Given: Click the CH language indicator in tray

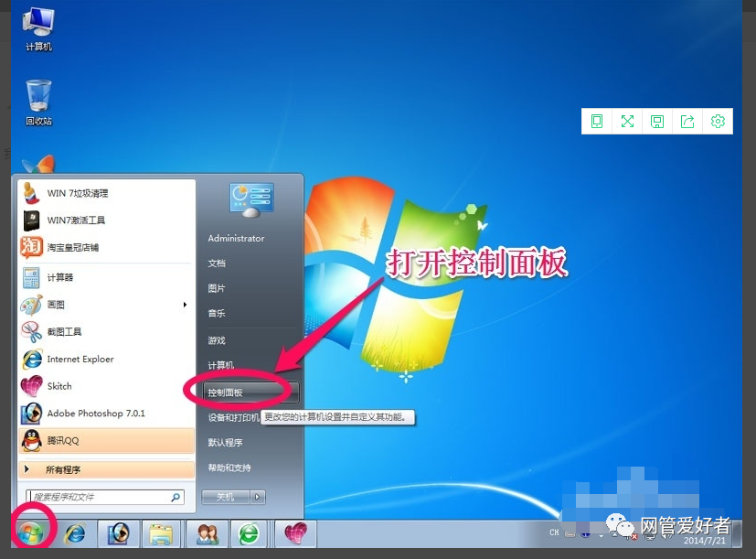Looking at the screenshot, I should 554,532.
